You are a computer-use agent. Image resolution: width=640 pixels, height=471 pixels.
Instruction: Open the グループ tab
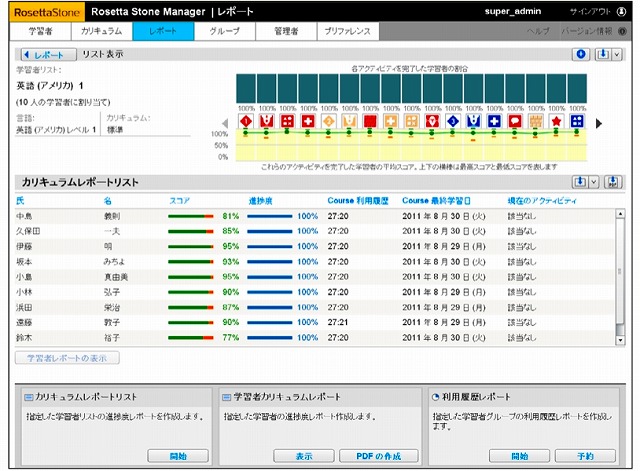pos(224,31)
